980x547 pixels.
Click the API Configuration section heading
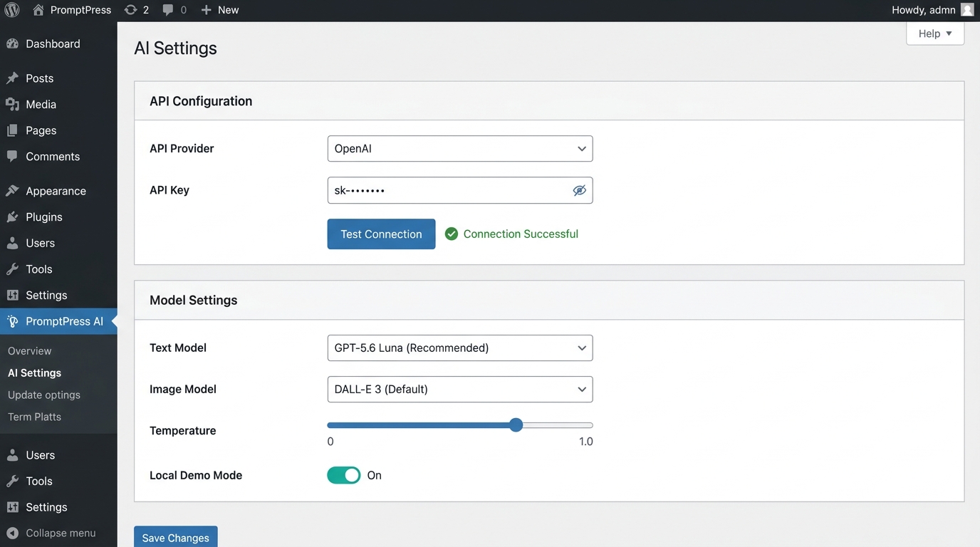(x=201, y=101)
